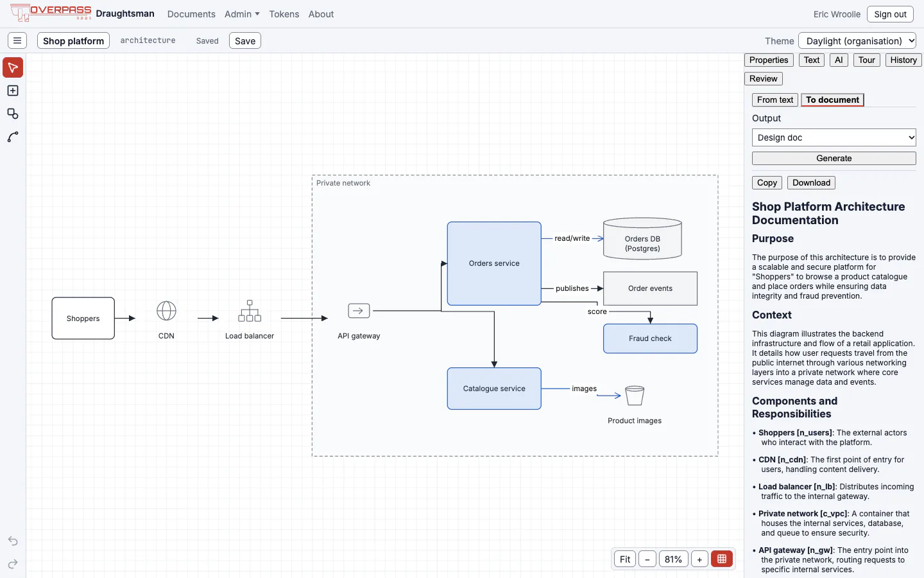Select the To document sub-tab
This screenshot has width=924, height=578.
click(x=832, y=100)
